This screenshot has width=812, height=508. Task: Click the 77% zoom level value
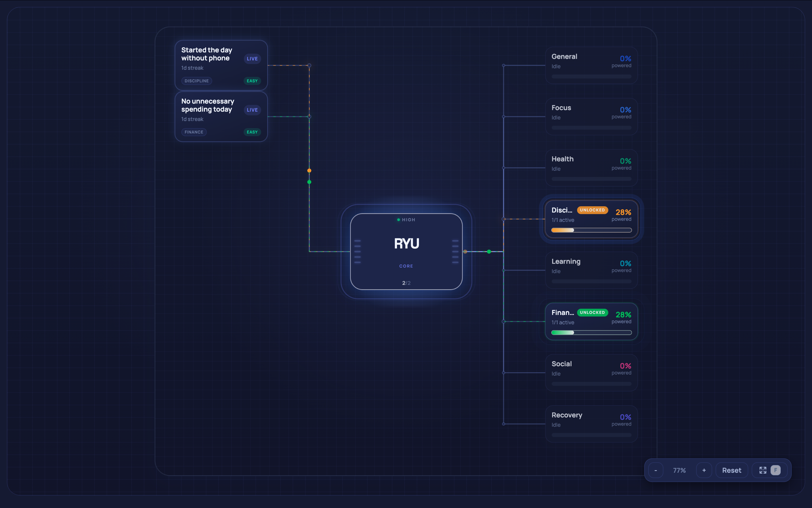pyautogui.click(x=679, y=470)
